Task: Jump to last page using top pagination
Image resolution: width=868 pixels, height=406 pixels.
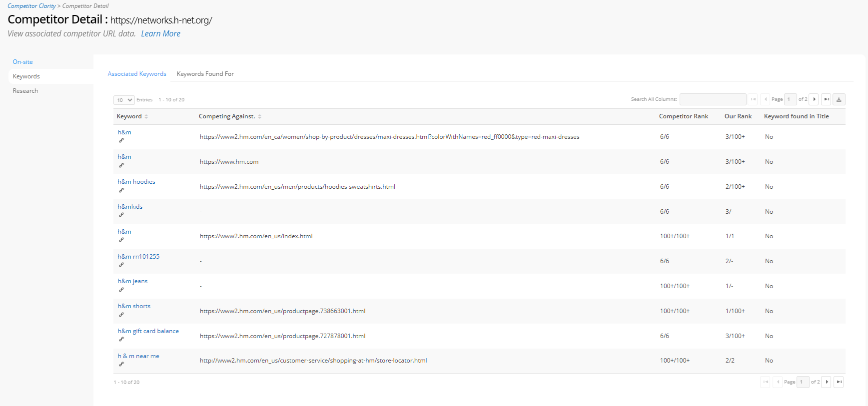Action: coord(826,99)
